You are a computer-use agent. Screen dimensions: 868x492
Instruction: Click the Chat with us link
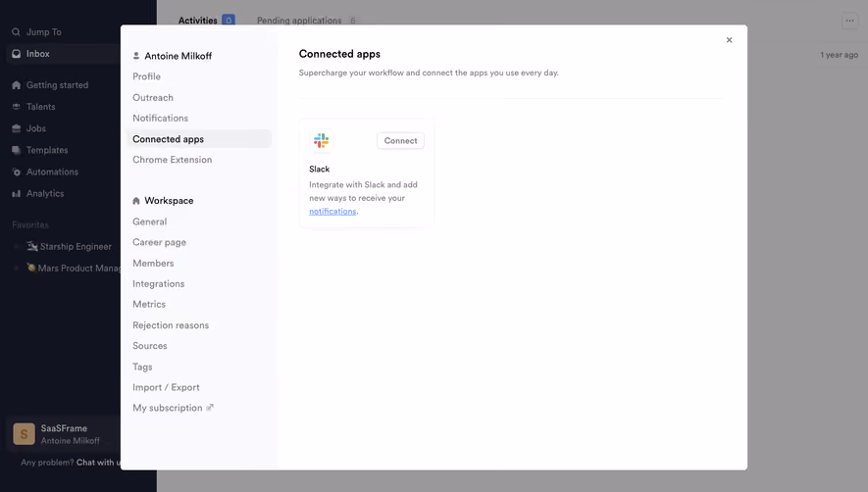98,463
